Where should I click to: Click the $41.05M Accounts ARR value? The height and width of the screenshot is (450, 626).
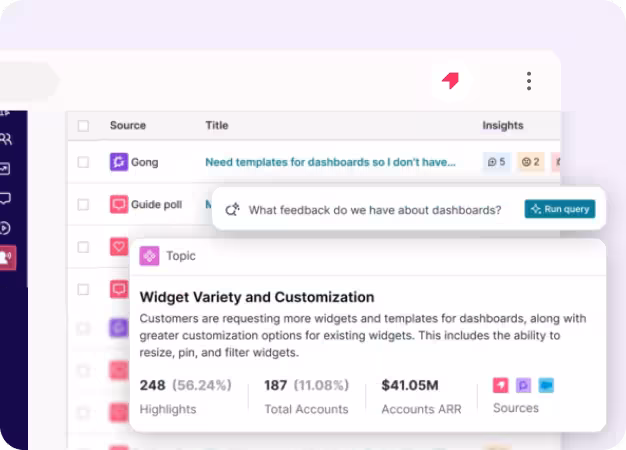(410, 385)
